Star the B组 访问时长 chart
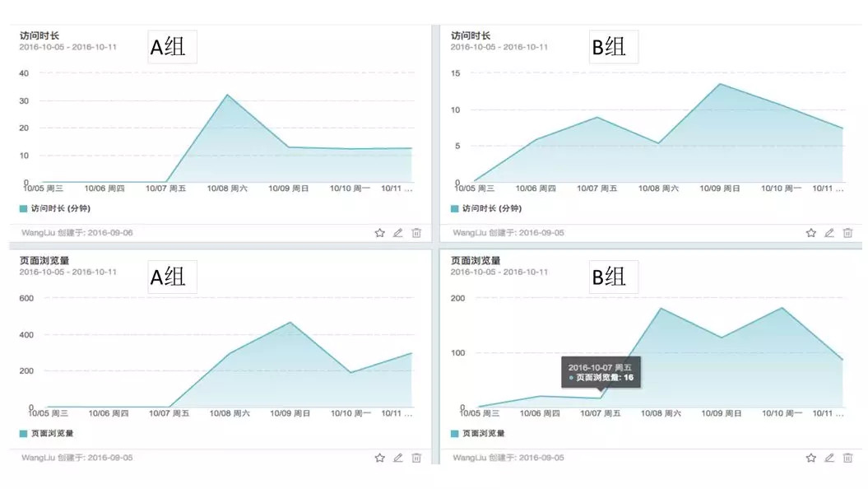 click(810, 232)
